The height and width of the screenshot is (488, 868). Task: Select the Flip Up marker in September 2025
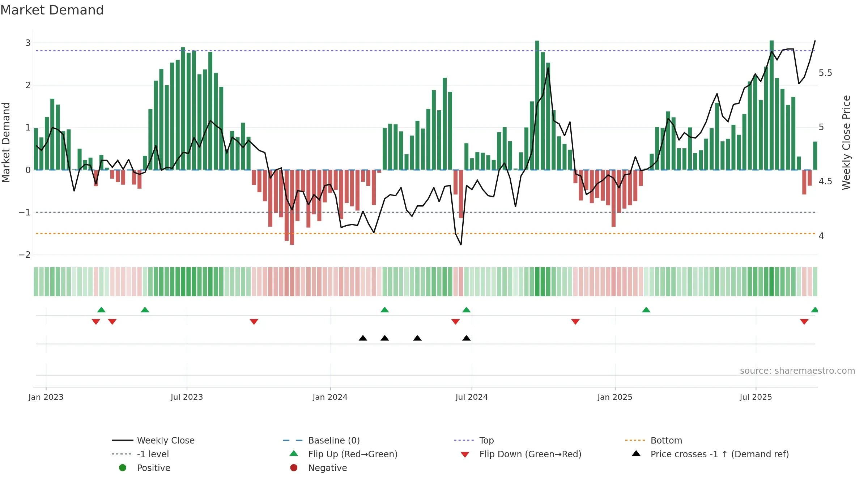[815, 310]
